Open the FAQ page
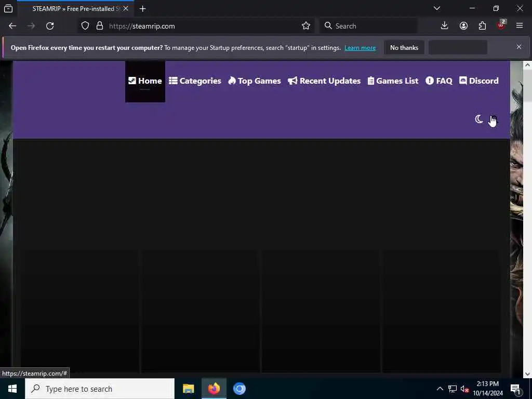 point(439,81)
